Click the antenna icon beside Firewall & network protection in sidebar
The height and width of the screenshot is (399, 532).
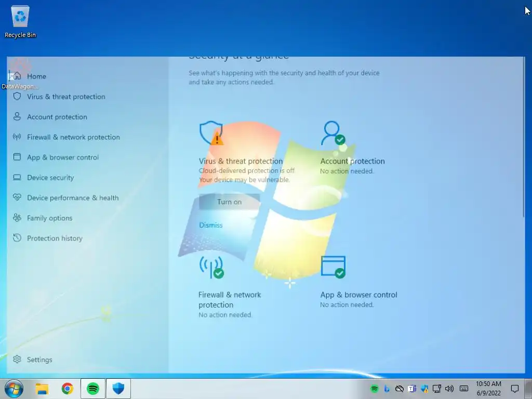pos(17,137)
